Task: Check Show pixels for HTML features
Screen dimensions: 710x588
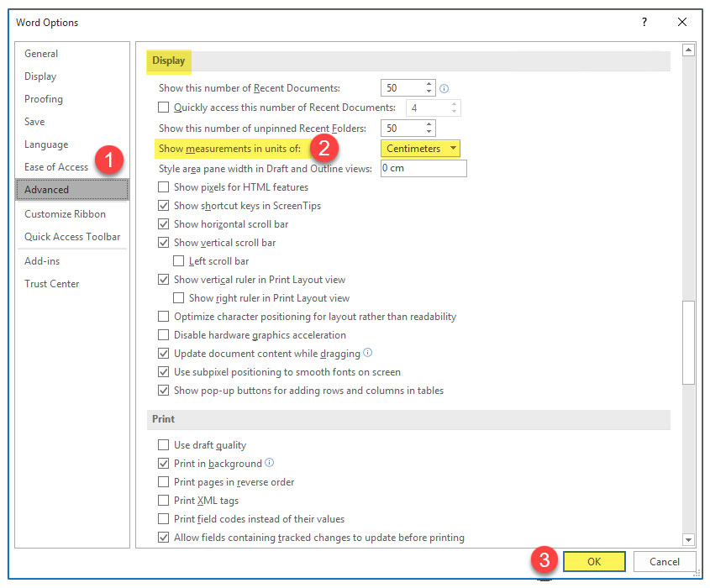Action: pos(163,187)
